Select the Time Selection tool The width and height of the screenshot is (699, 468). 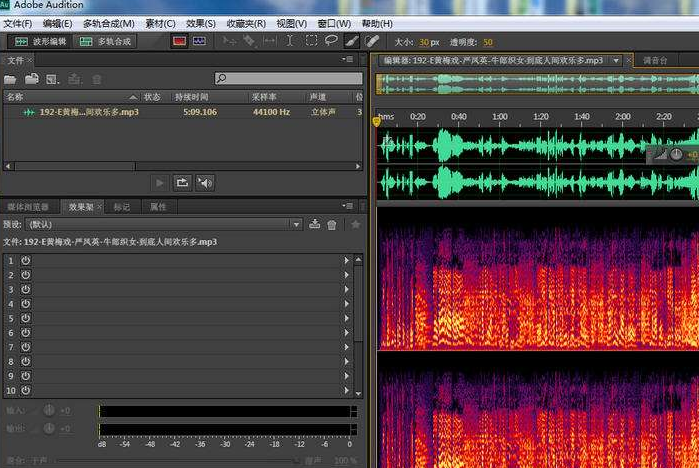coord(290,42)
